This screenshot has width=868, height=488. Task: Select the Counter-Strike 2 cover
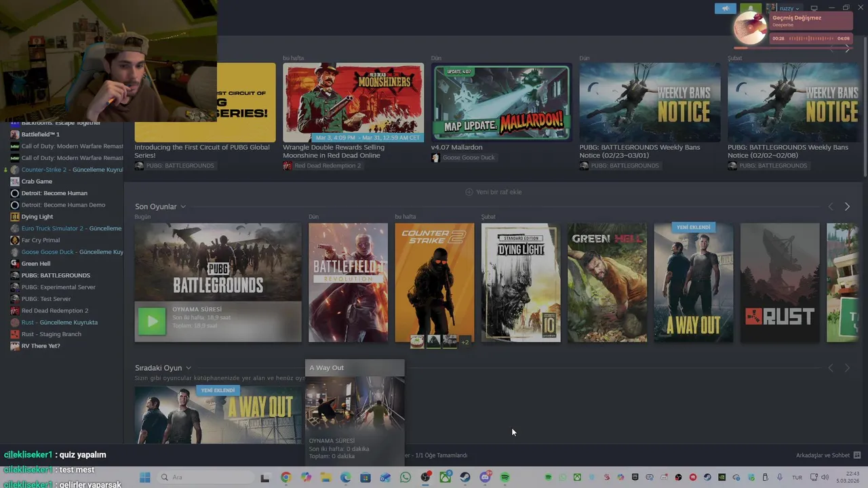[x=435, y=283]
